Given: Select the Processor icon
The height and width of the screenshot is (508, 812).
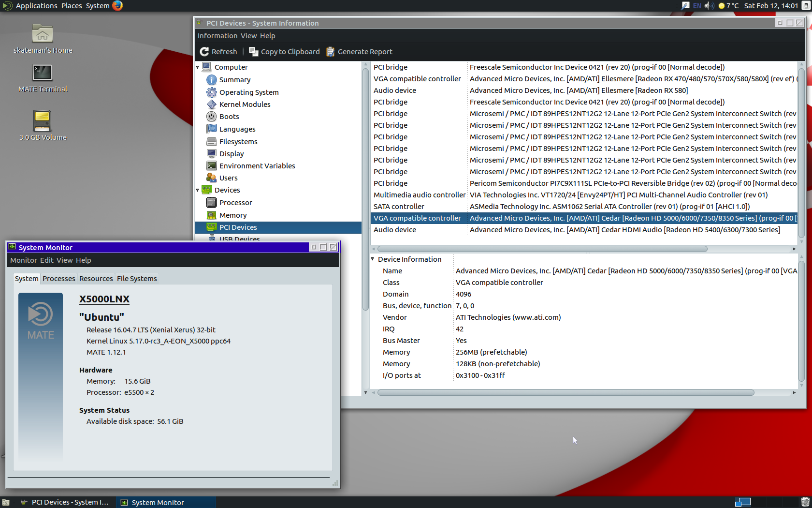Looking at the screenshot, I should coord(211,202).
